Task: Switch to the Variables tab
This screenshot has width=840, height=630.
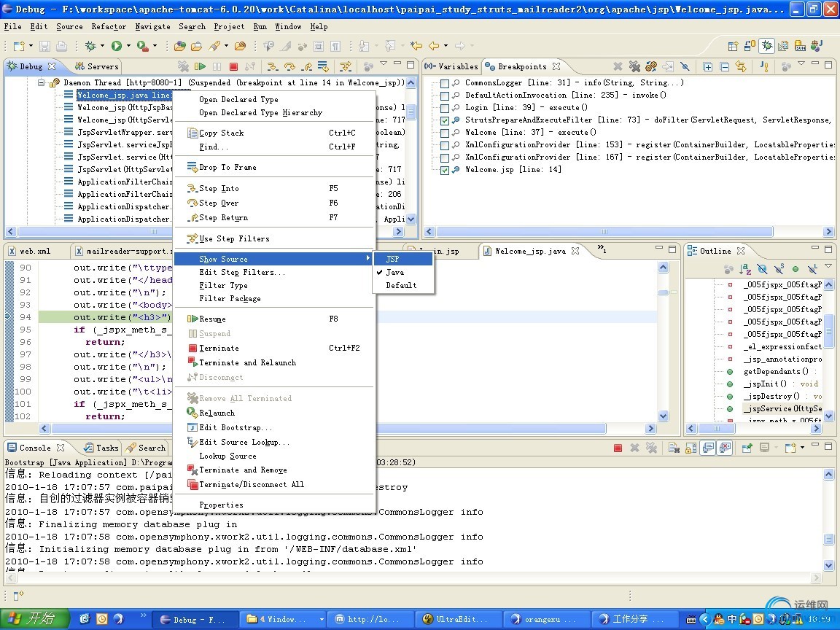Action: [453, 66]
